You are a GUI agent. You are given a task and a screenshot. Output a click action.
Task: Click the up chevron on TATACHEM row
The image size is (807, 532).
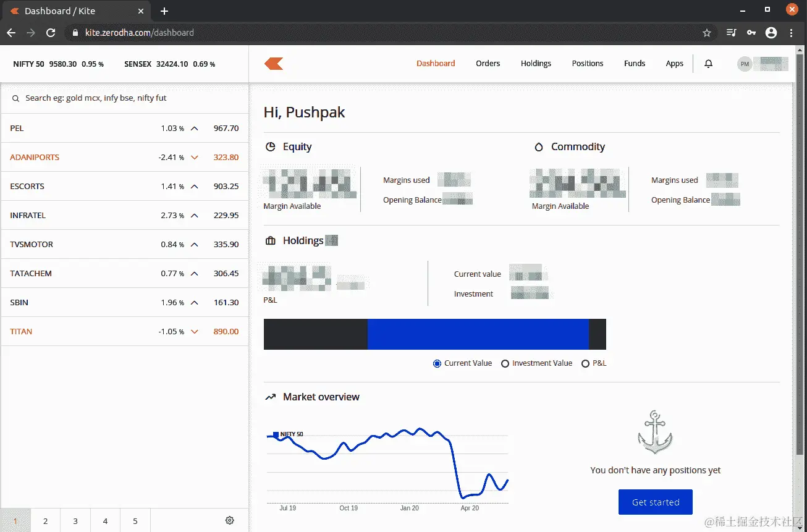point(195,274)
